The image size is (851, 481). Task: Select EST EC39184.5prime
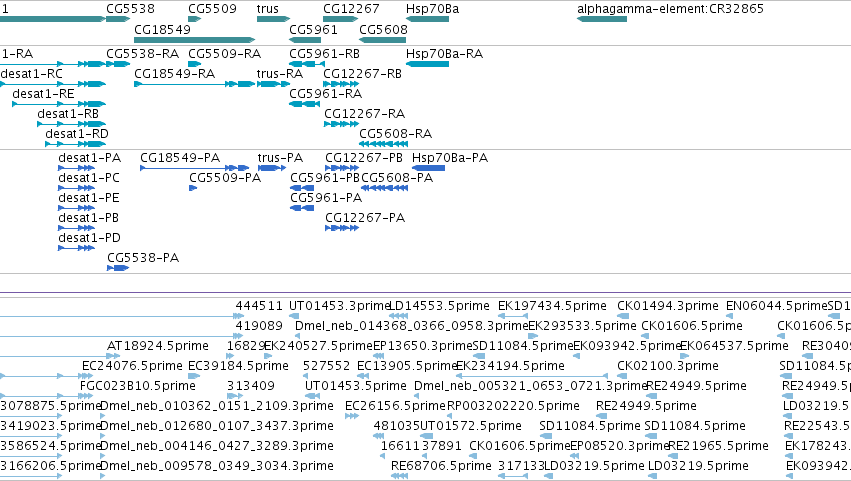point(238,366)
